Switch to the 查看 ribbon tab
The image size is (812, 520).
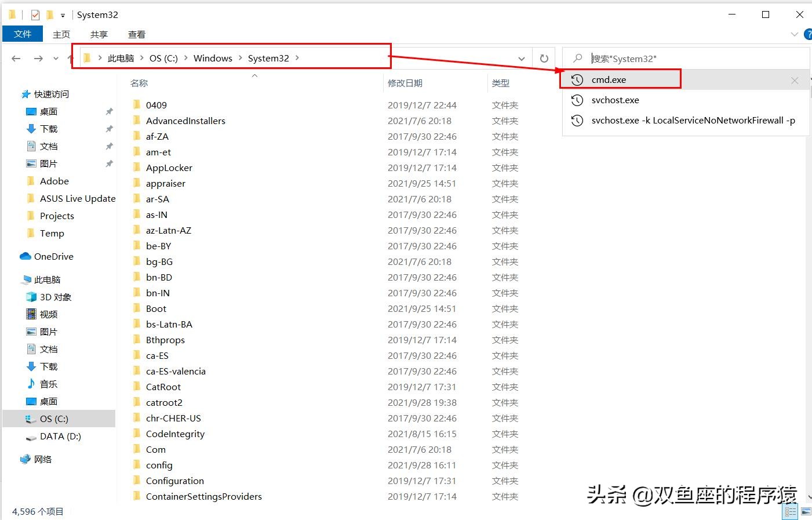[x=136, y=34]
